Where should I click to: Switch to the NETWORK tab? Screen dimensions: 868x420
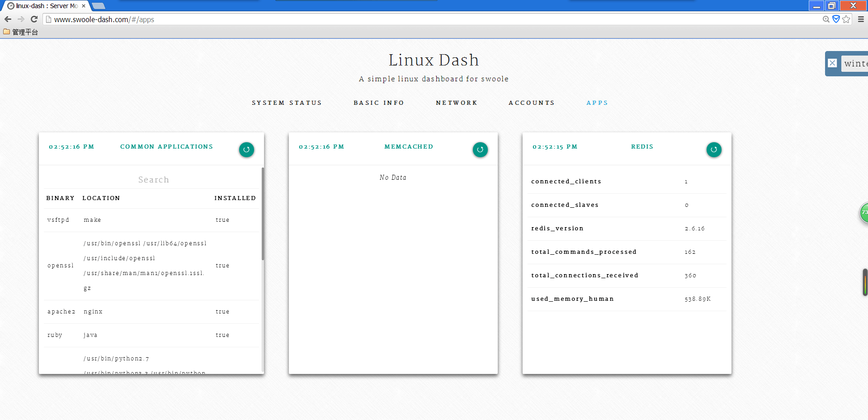pyautogui.click(x=457, y=103)
